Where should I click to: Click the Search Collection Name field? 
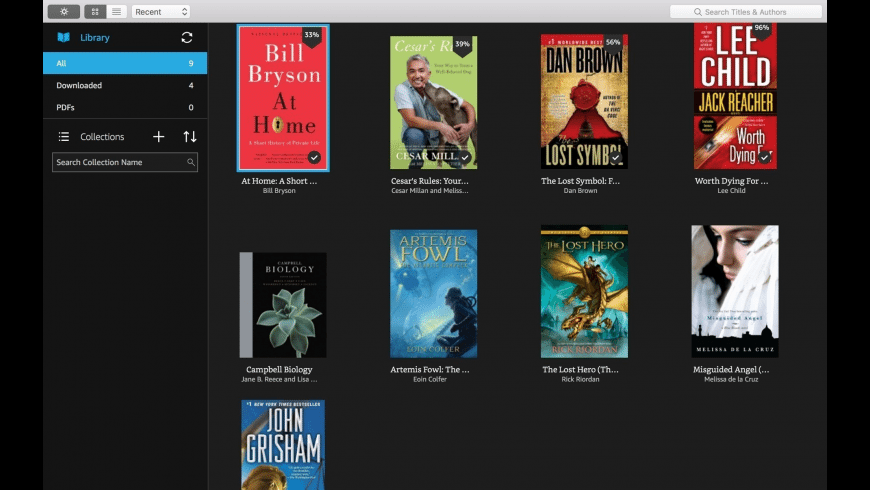125,162
